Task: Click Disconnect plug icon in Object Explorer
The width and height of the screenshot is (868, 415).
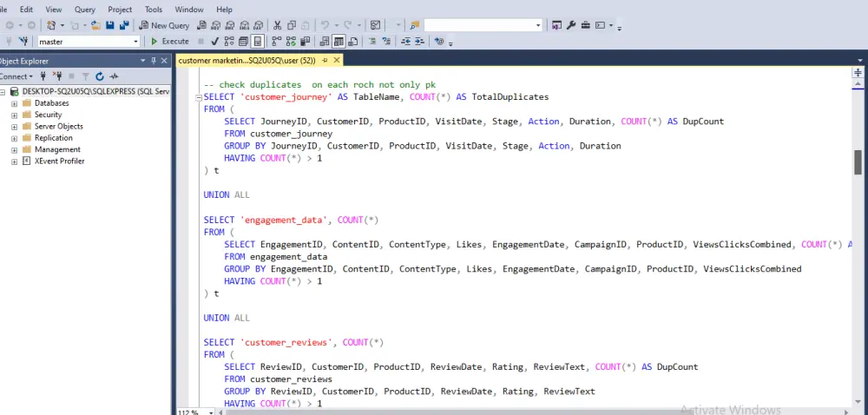Action: pos(57,76)
